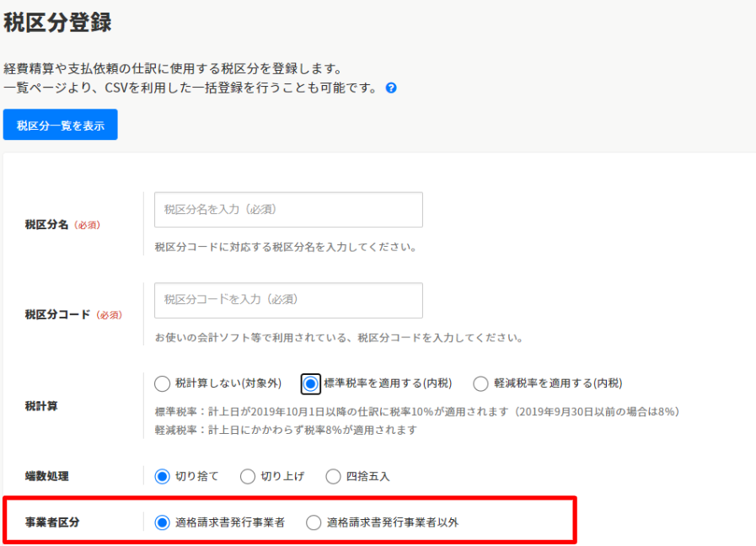Viewport: 756px width, 546px height.
Task: Click the 税区分コード (必須) field label
Action: (73, 315)
